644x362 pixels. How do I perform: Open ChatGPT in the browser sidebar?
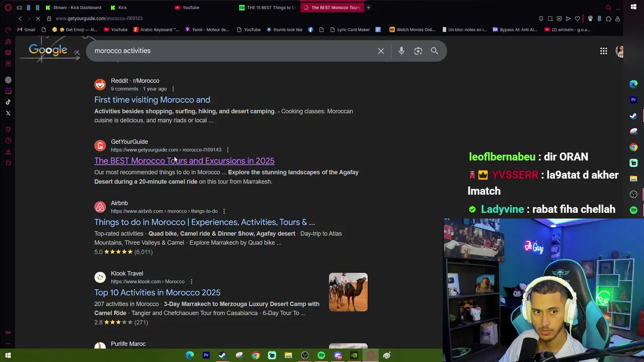pyautogui.click(x=8, y=80)
